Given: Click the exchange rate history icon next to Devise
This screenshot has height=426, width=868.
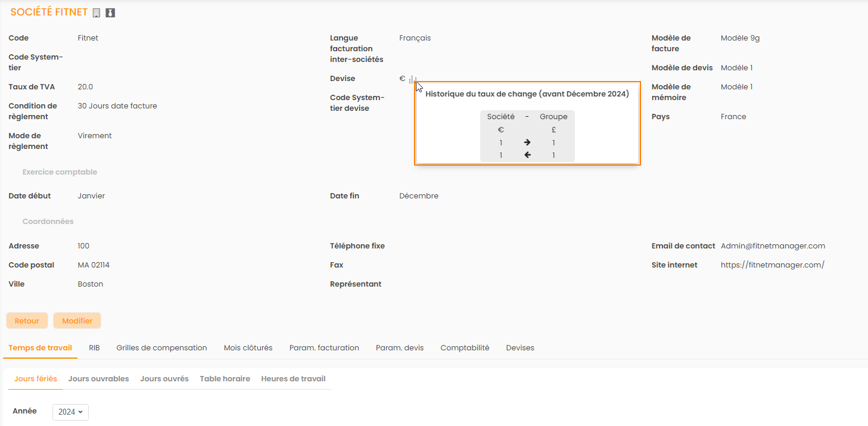Looking at the screenshot, I should tap(412, 79).
